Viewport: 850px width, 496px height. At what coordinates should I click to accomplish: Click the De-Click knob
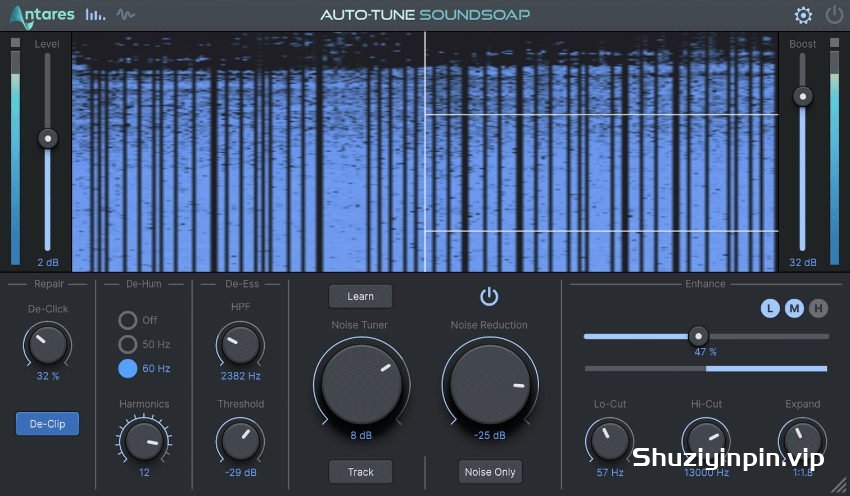(48, 345)
